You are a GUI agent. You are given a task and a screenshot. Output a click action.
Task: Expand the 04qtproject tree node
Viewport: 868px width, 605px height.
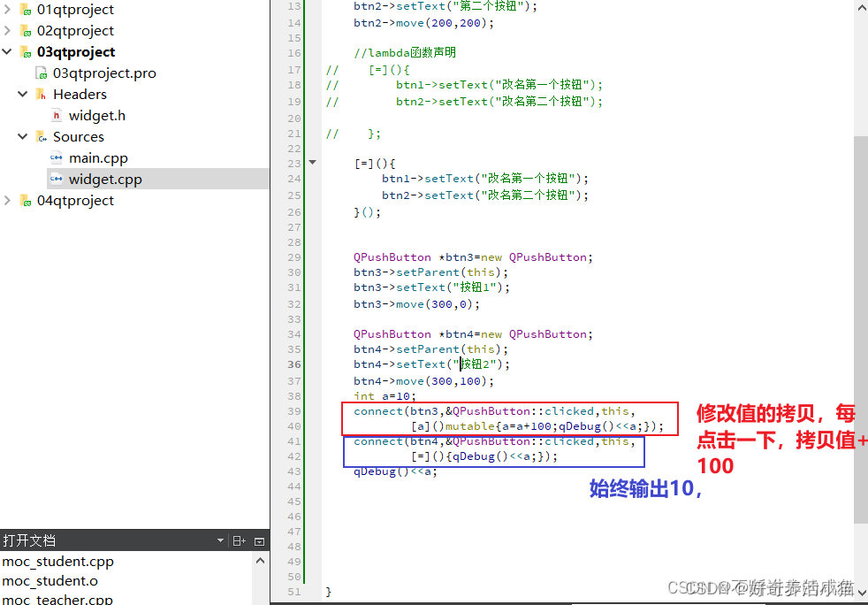pyautogui.click(x=7, y=200)
